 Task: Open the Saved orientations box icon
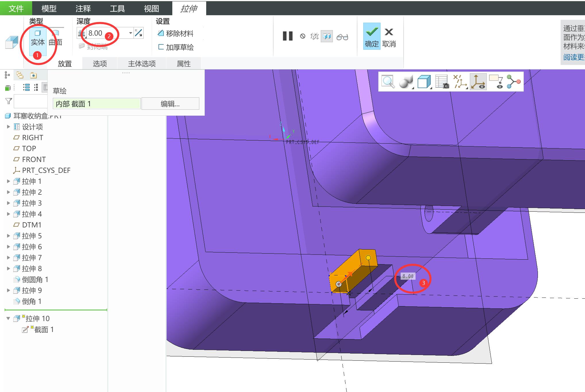424,82
